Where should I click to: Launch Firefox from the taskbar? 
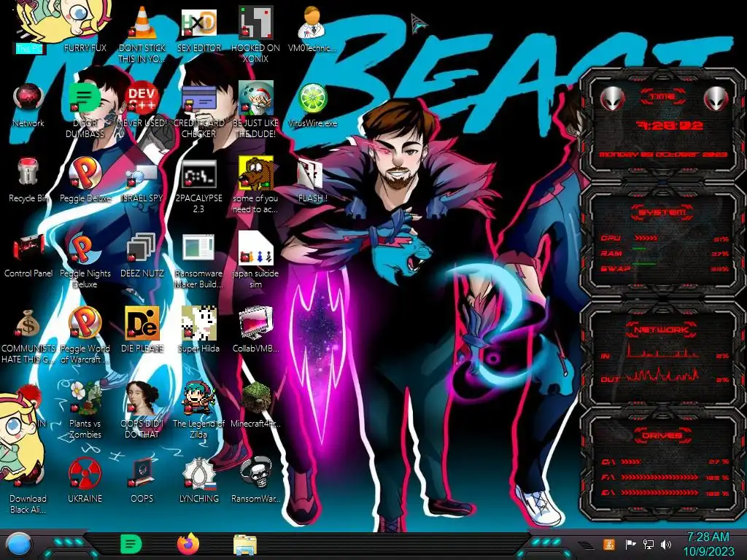click(x=188, y=544)
